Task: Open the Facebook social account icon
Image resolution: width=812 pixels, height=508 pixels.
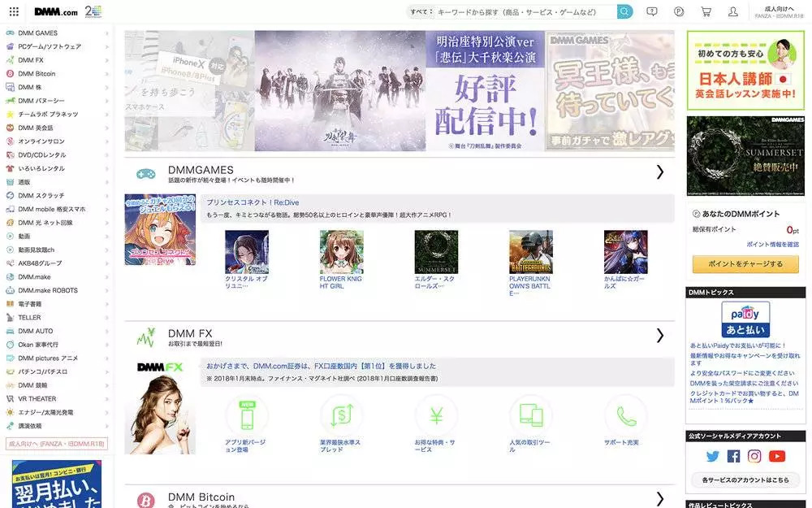Action: click(x=733, y=456)
